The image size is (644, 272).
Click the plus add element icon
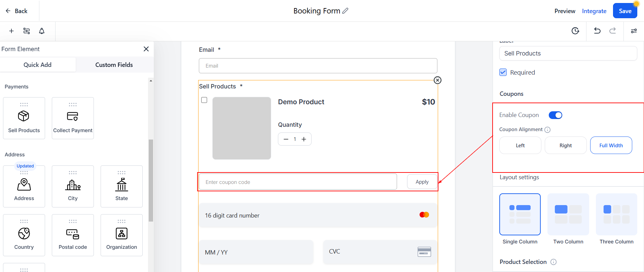click(x=11, y=31)
